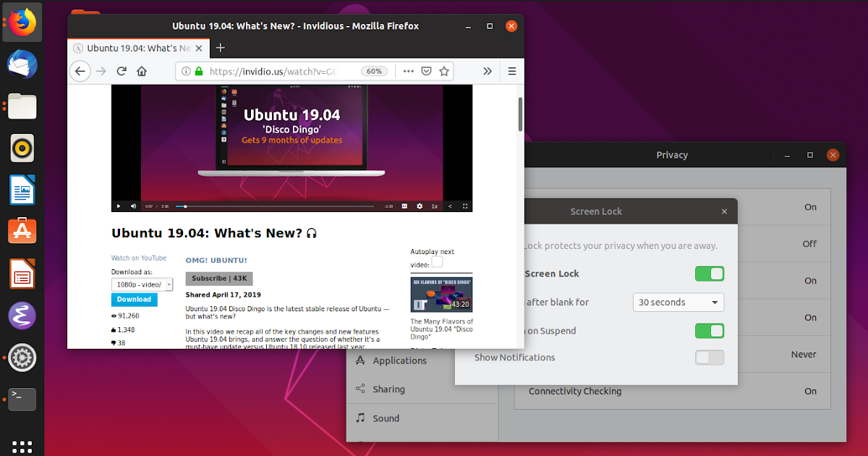Click the green padlock security icon
Screen dimensions: 868x456
[198, 71]
